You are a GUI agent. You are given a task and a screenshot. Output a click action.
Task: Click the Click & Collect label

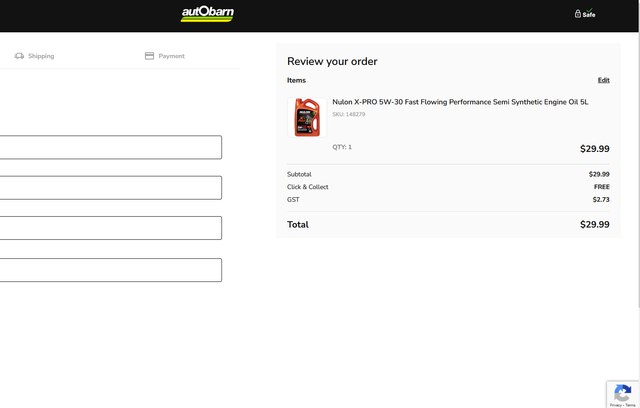coord(307,187)
